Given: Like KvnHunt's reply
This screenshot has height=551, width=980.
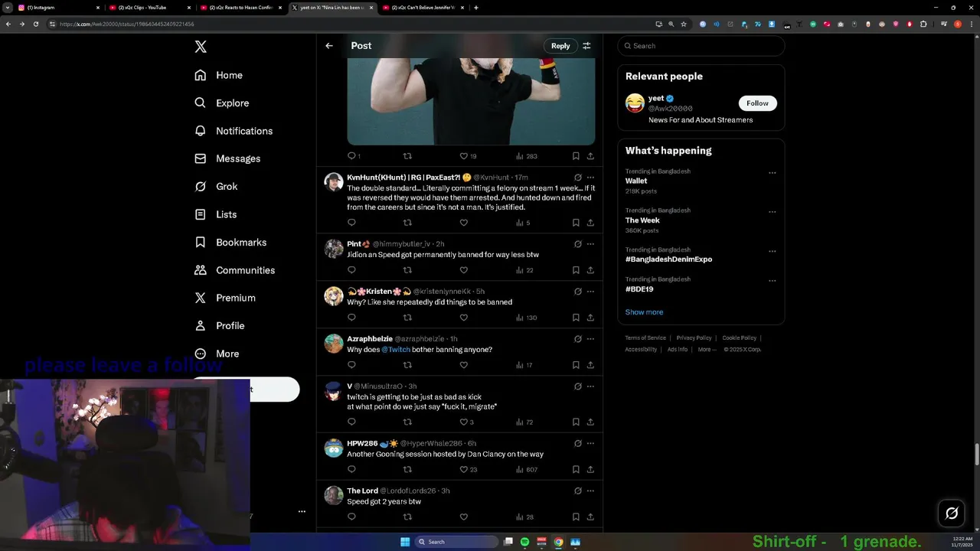Looking at the screenshot, I should (463, 223).
